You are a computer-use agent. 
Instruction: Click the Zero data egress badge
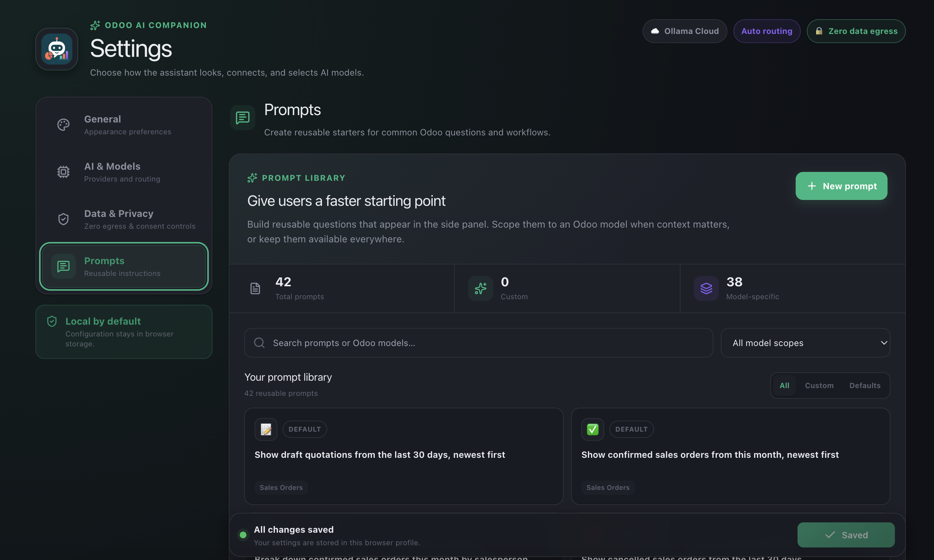pyautogui.click(x=856, y=31)
